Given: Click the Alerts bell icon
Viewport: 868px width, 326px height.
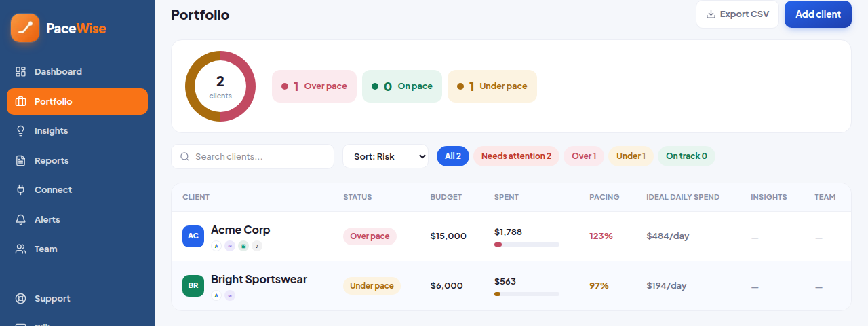Looking at the screenshot, I should click(21, 219).
